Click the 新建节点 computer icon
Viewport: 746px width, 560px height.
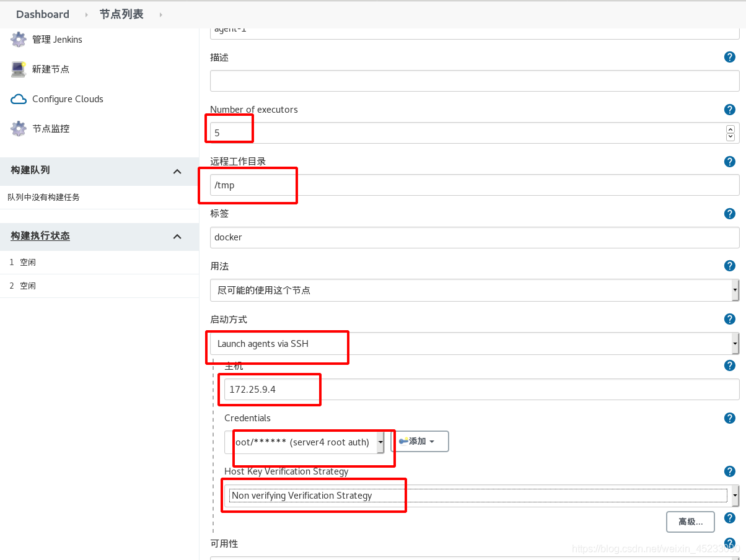pyautogui.click(x=19, y=69)
